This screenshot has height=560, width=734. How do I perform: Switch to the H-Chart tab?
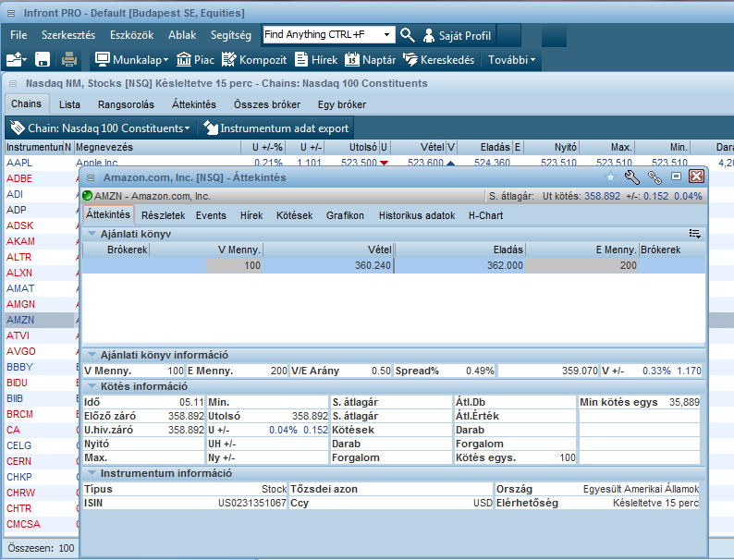(485, 215)
